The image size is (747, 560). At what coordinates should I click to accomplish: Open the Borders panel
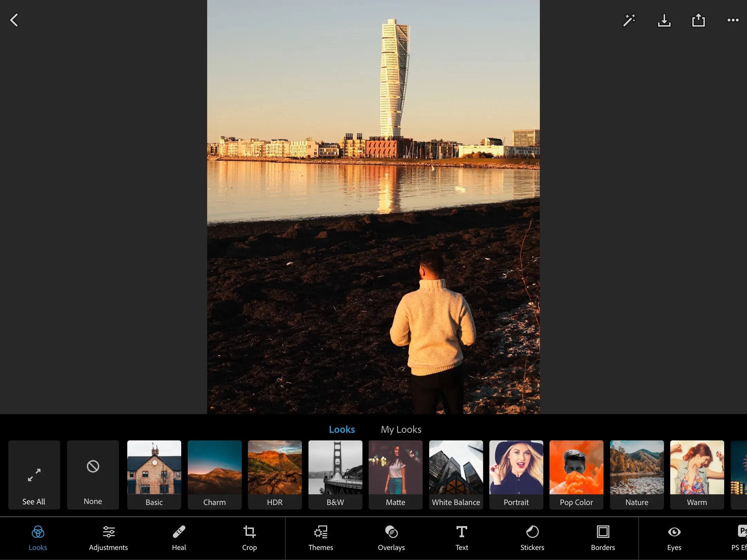coord(602,538)
